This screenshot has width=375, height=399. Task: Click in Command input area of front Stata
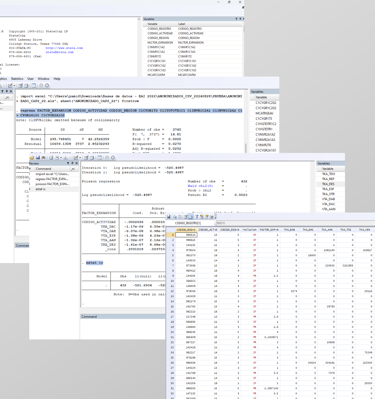point(123,328)
